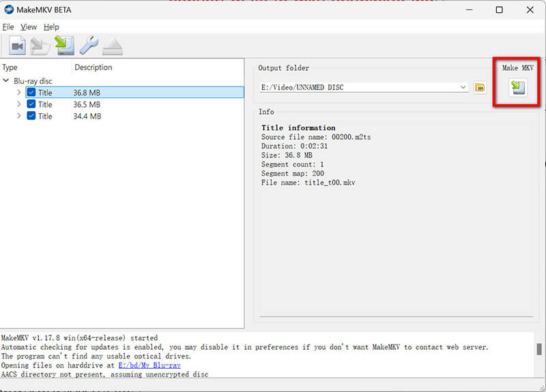546x392 pixels.
Task: Click the AACS directory not present log line
Action: tap(105, 374)
